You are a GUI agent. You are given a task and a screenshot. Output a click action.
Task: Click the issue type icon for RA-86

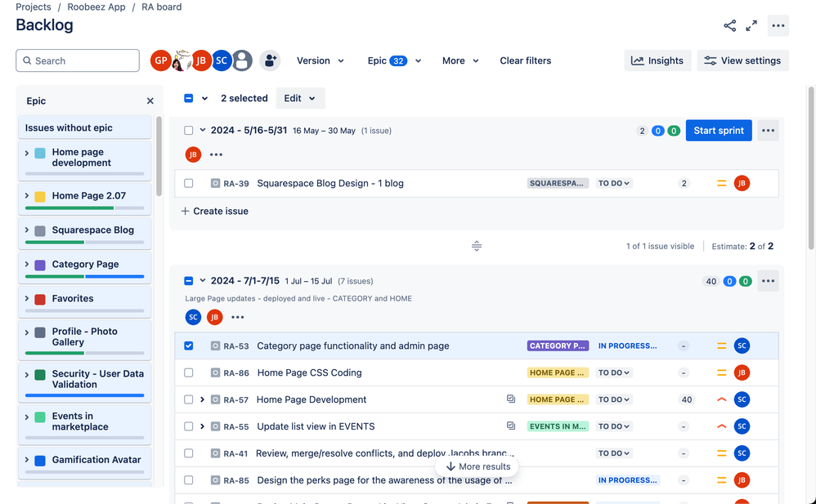tap(215, 373)
